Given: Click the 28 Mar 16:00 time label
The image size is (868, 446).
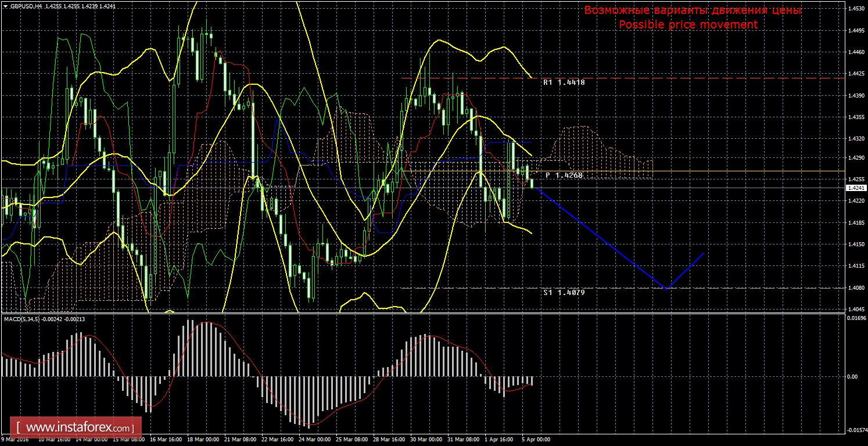Looking at the screenshot, I should point(389,440).
